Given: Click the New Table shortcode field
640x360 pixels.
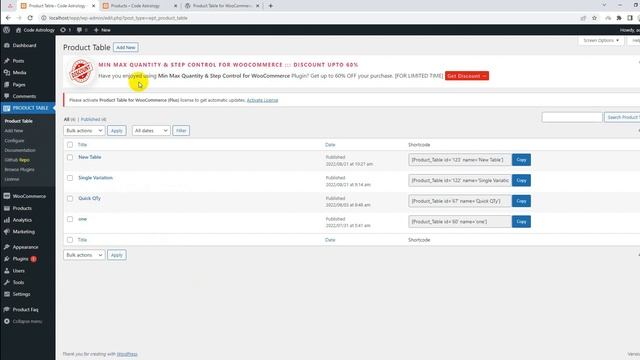Looking at the screenshot, I should click(x=460, y=160).
